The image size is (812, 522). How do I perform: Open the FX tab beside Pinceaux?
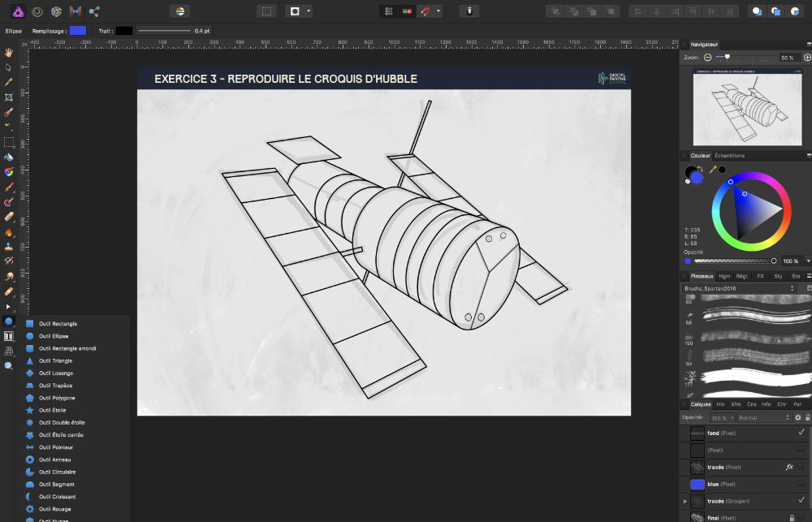click(x=760, y=276)
